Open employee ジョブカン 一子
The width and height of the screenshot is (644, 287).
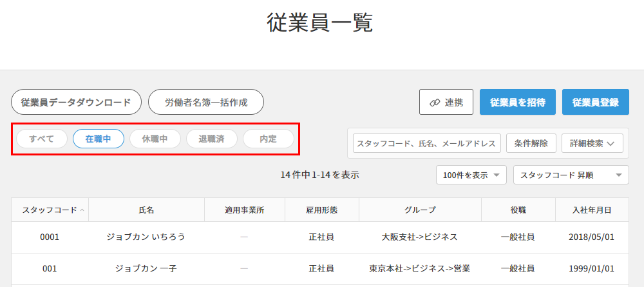coord(146,268)
